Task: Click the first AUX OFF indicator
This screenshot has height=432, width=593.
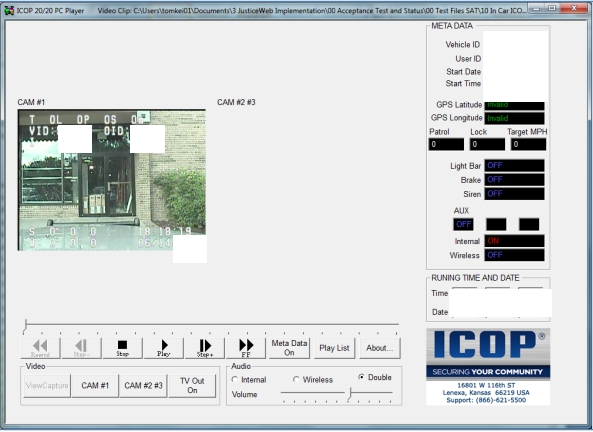Action: click(x=463, y=224)
